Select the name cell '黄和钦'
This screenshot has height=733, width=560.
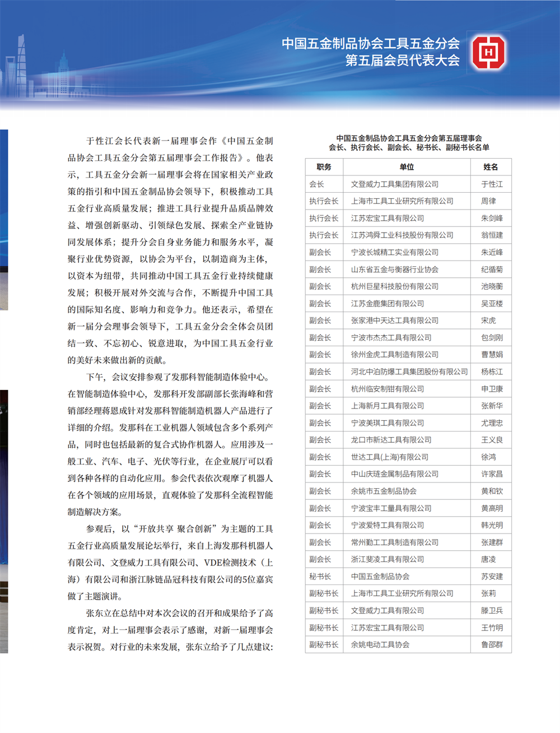[x=492, y=491]
